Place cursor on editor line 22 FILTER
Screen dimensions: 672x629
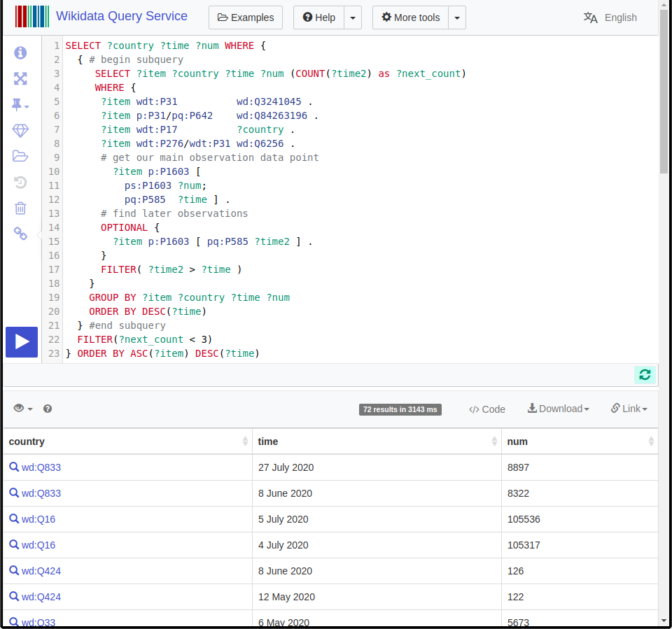(94, 339)
